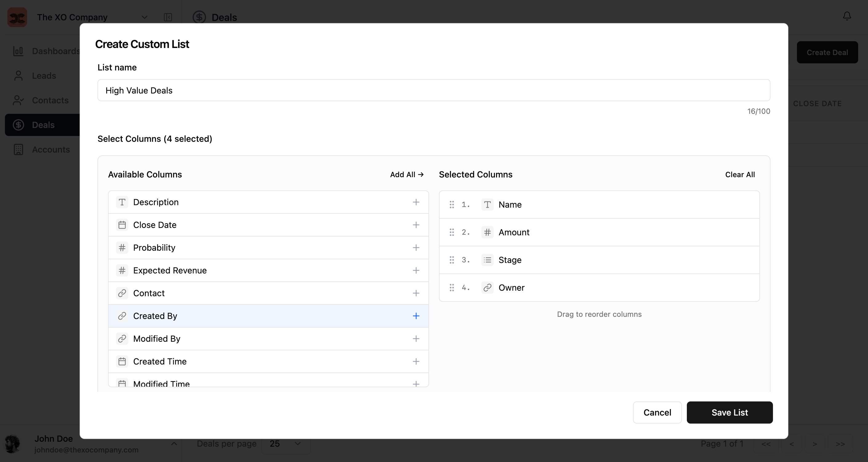Add Expected Revenue using its plus icon
Viewport: 868px width, 462px height.
pyautogui.click(x=416, y=270)
